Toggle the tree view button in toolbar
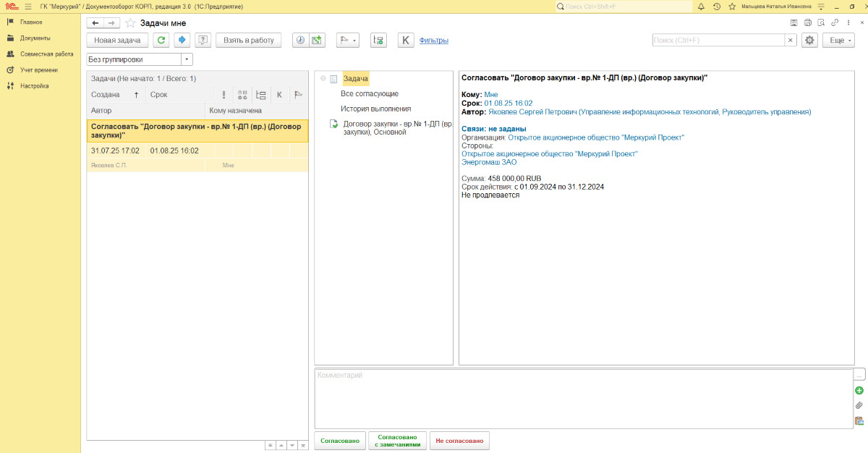 (378, 41)
